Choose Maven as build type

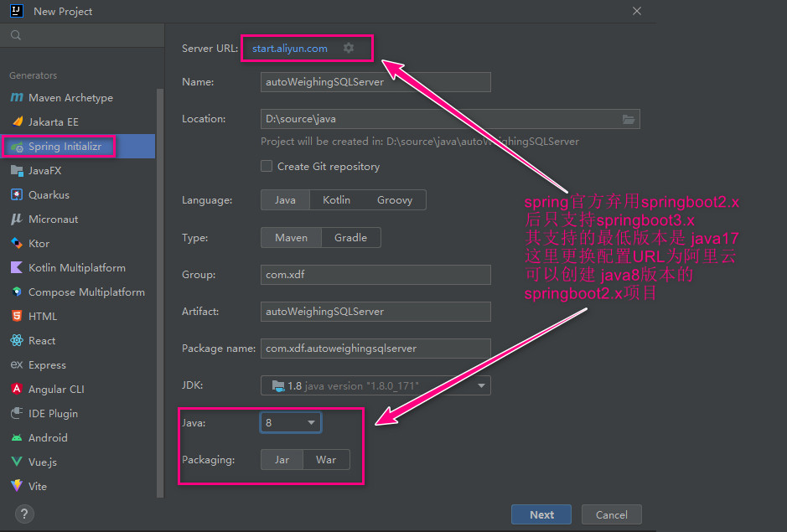(291, 237)
